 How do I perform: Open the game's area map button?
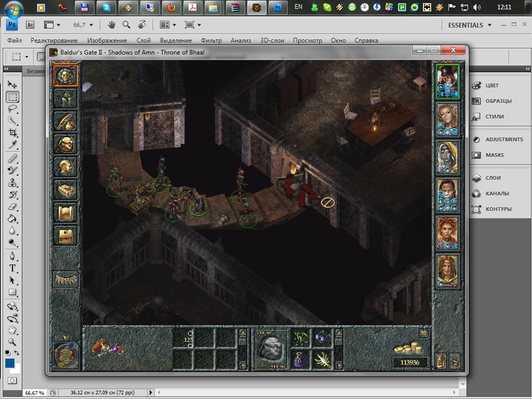click(x=65, y=98)
